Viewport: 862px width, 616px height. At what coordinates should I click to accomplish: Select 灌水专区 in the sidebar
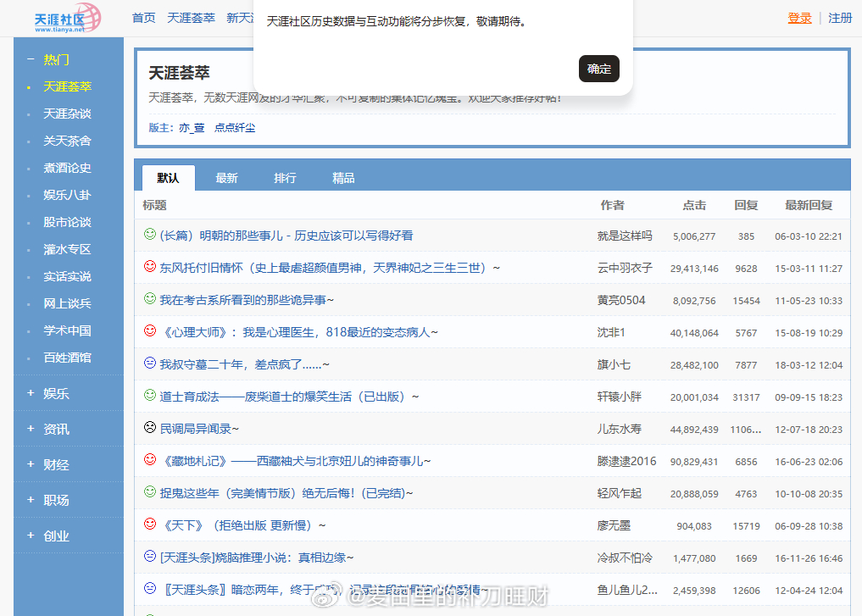pos(68,249)
